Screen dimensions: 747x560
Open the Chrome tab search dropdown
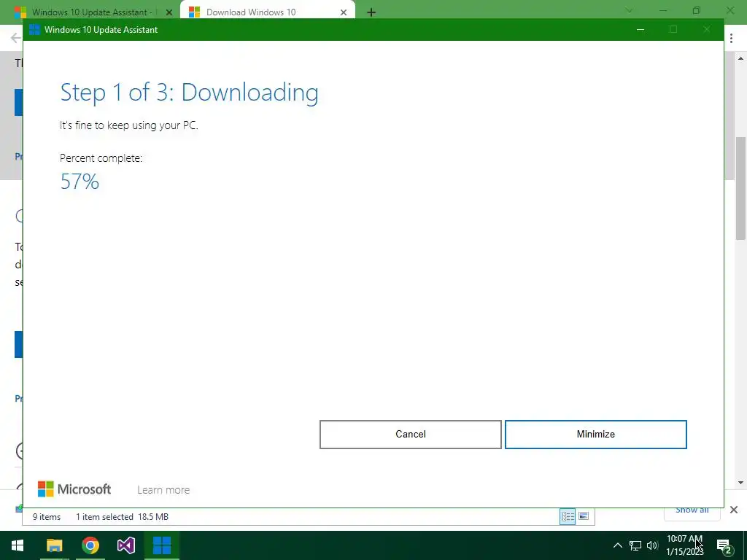click(629, 10)
